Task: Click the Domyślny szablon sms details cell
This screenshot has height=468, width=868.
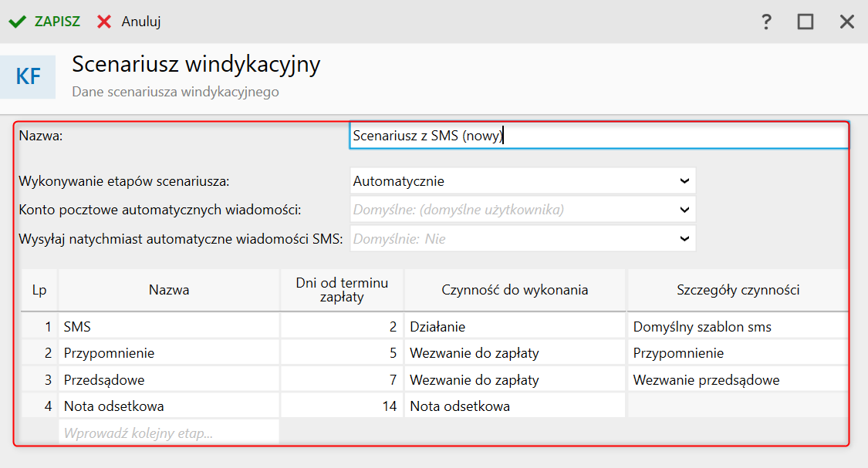Action: 738,326
